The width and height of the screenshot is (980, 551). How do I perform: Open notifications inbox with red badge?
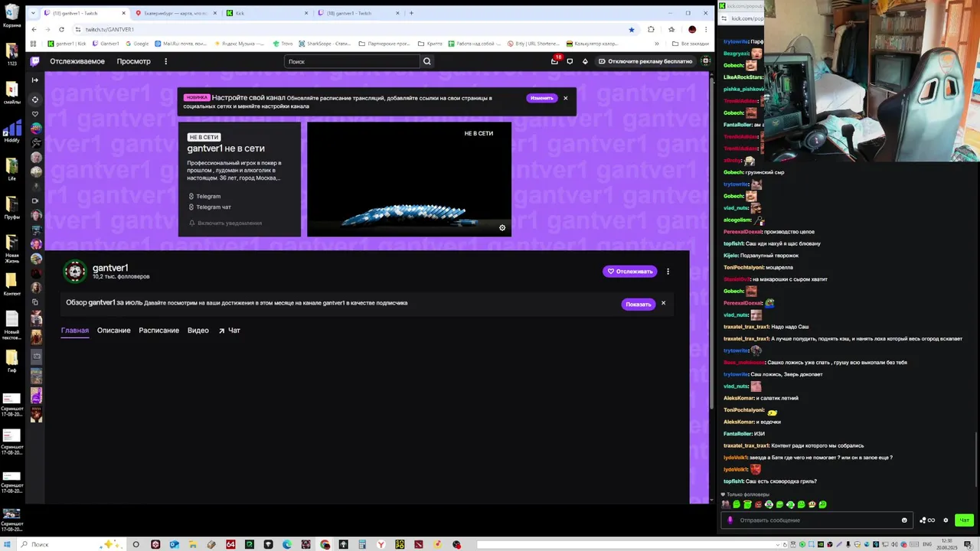(555, 61)
